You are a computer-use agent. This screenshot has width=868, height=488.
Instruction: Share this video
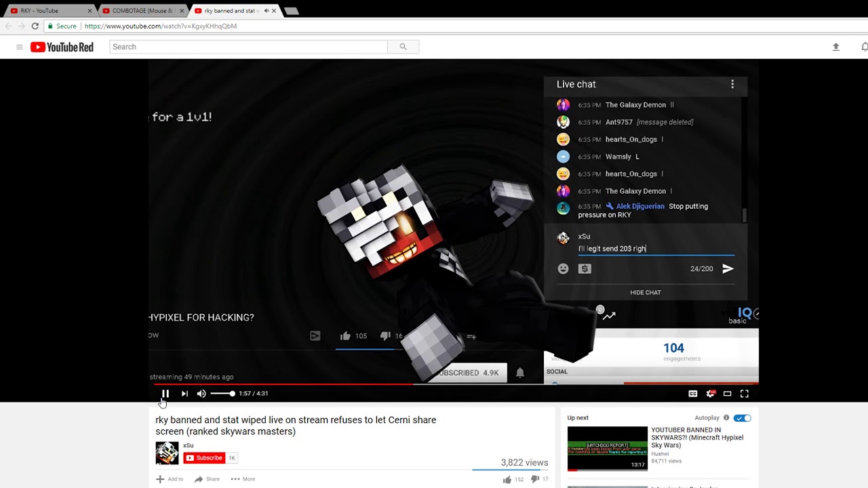tap(207, 479)
